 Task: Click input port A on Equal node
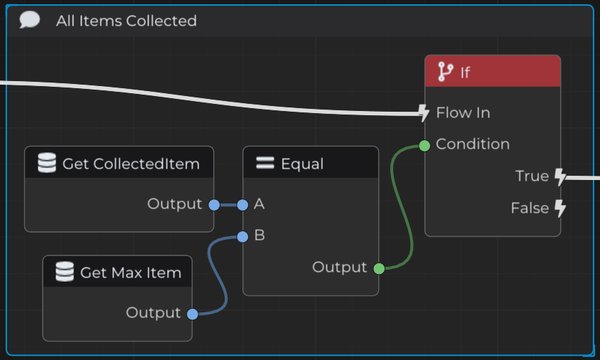click(242, 205)
